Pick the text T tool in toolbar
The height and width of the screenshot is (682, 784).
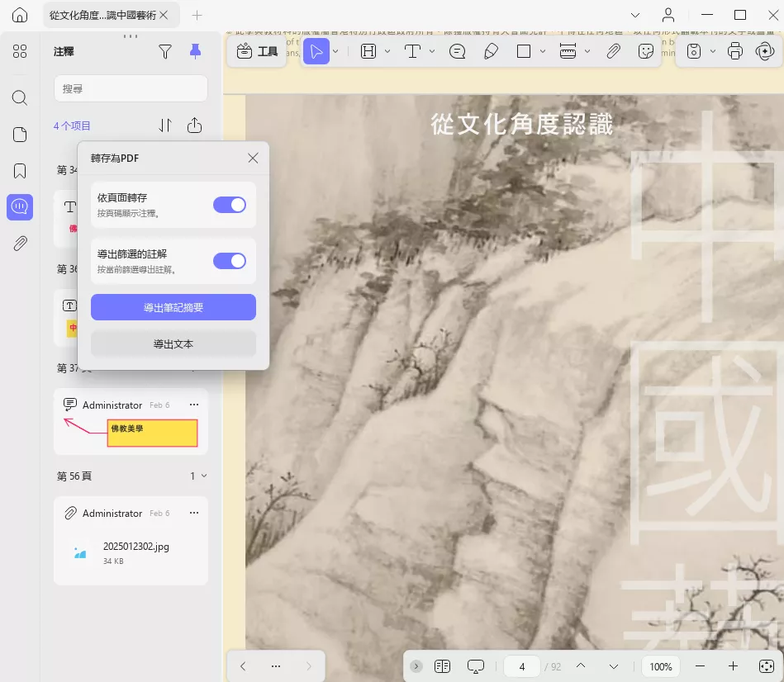pos(412,51)
